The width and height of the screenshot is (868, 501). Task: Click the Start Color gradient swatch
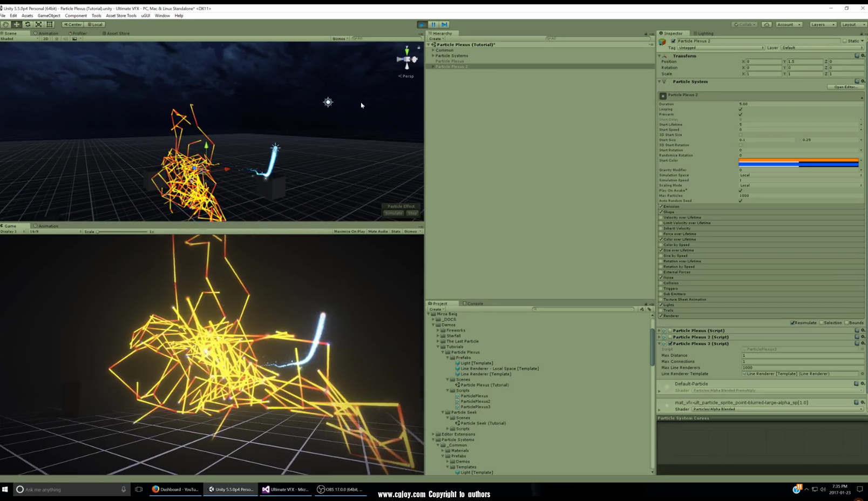coord(798,162)
